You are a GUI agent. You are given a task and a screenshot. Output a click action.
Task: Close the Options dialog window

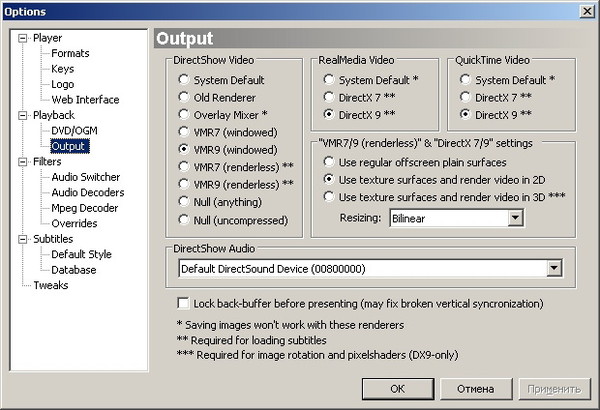pyautogui.click(x=587, y=11)
